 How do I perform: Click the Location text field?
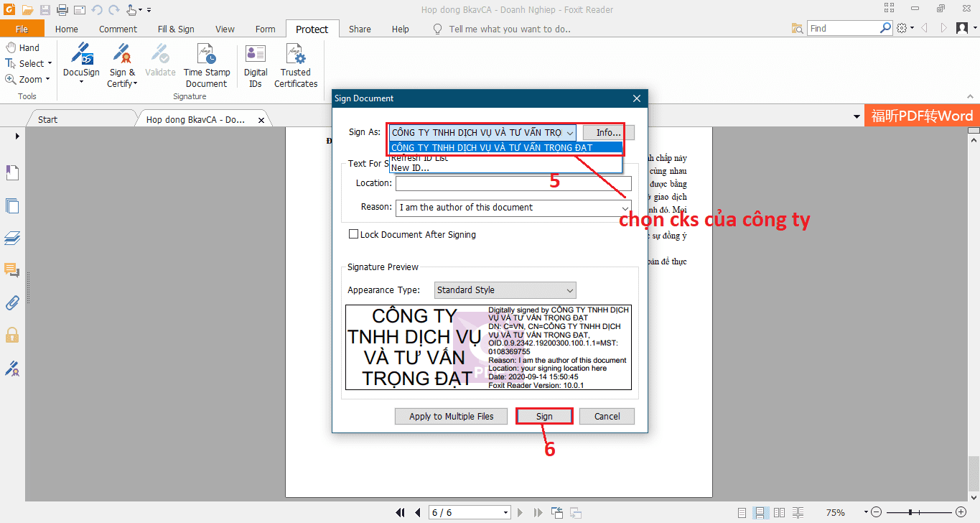513,183
